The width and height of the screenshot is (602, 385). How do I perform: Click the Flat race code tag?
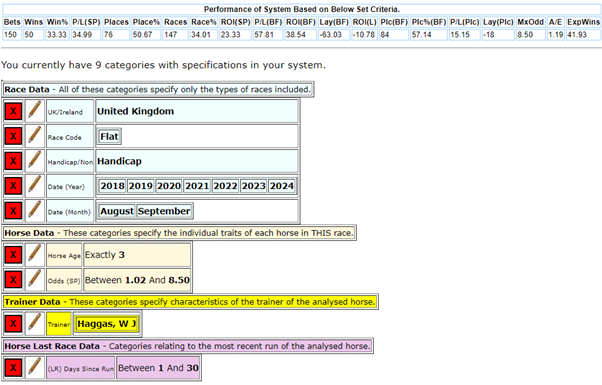point(109,137)
